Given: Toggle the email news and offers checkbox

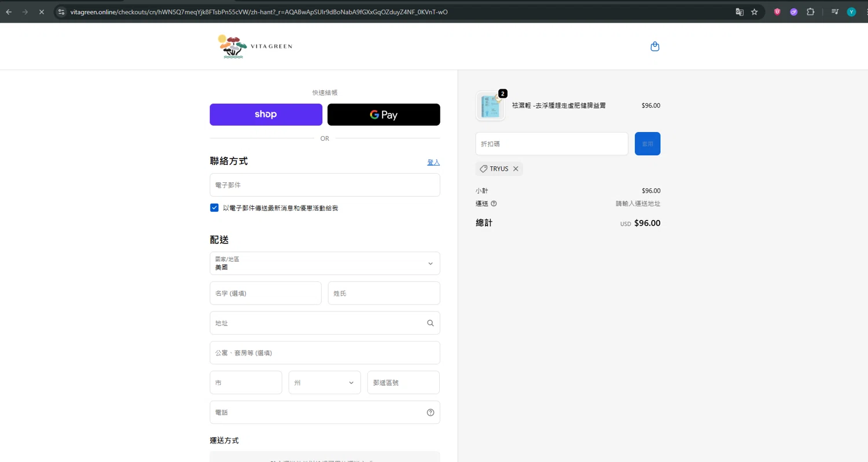Looking at the screenshot, I should (x=214, y=208).
